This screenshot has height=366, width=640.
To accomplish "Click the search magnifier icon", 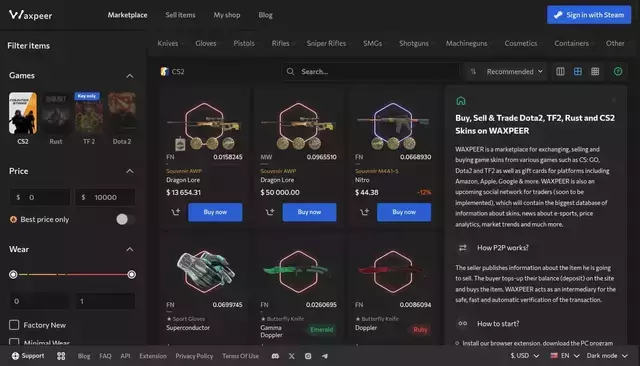I will (290, 72).
